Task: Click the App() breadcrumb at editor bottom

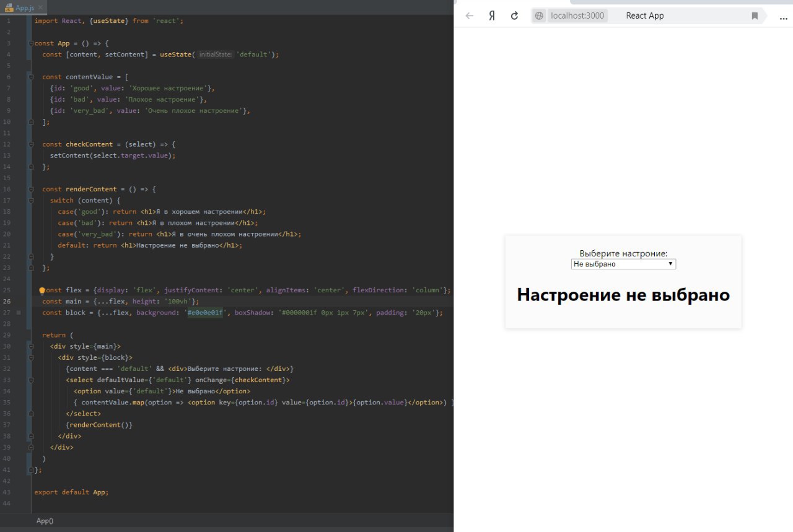Action: click(45, 521)
